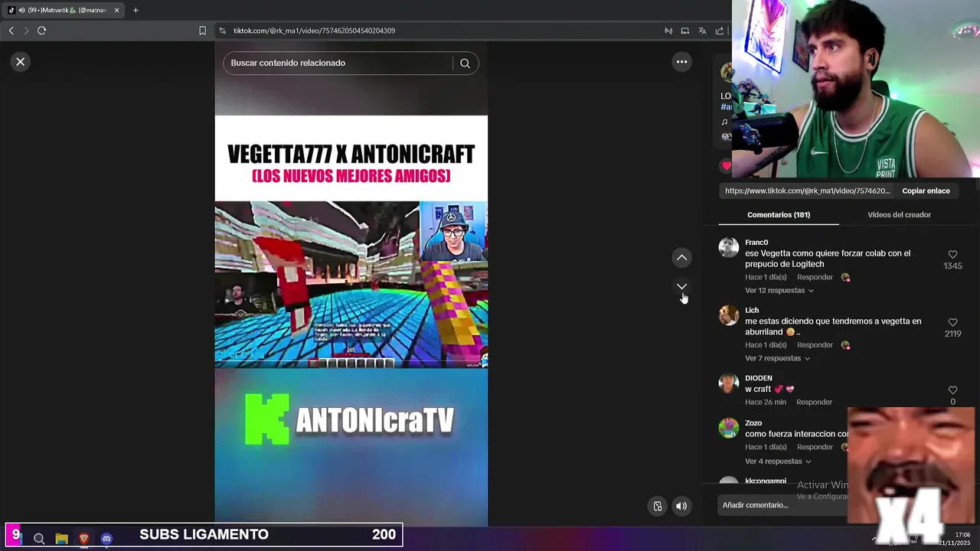Viewport: 980px width, 551px height.
Task: Like the video with the red heart icon
Action: tap(726, 165)
